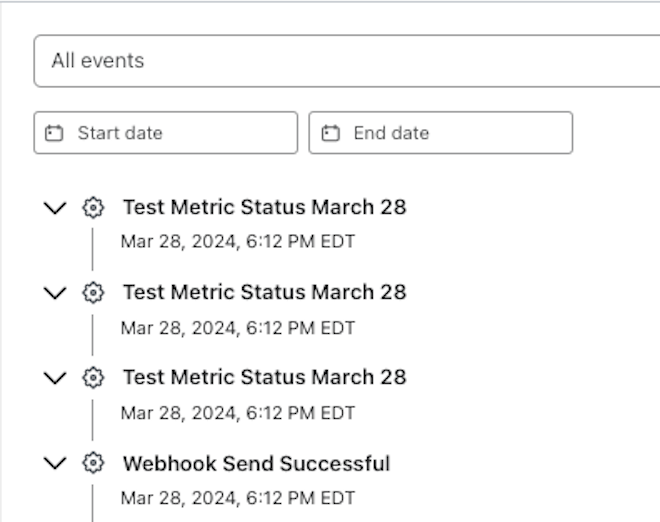
Task: Click calendar icon in End date field
Action: click(330, 133)
